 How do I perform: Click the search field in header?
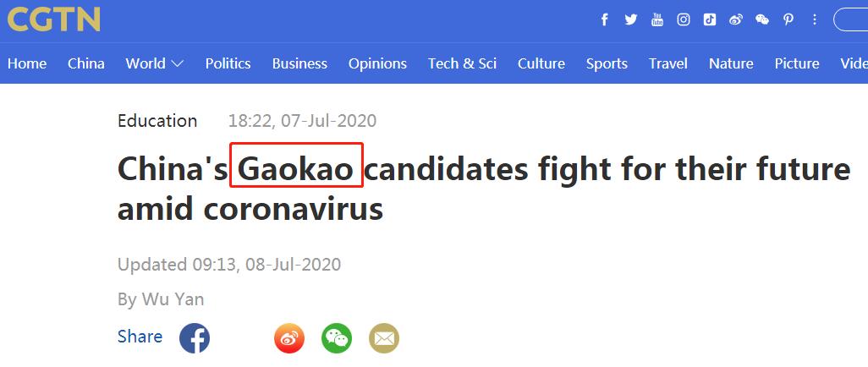[853, 19]
